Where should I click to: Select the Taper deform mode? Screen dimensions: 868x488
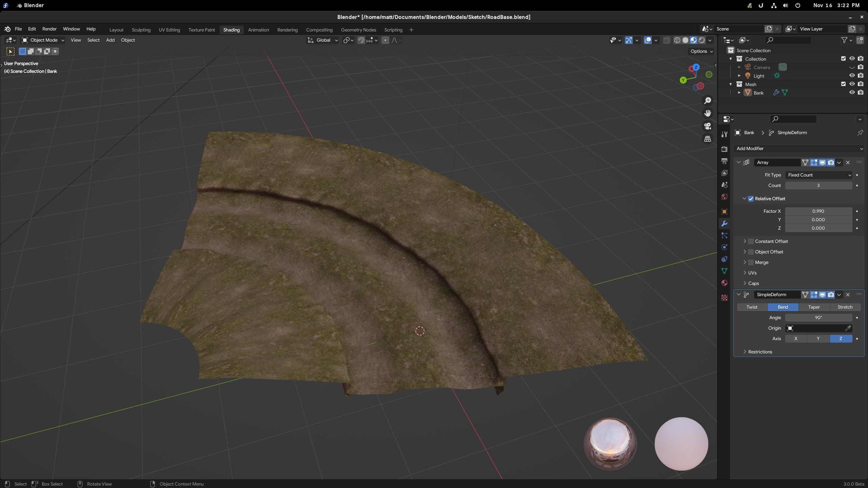tap(814, 307)
